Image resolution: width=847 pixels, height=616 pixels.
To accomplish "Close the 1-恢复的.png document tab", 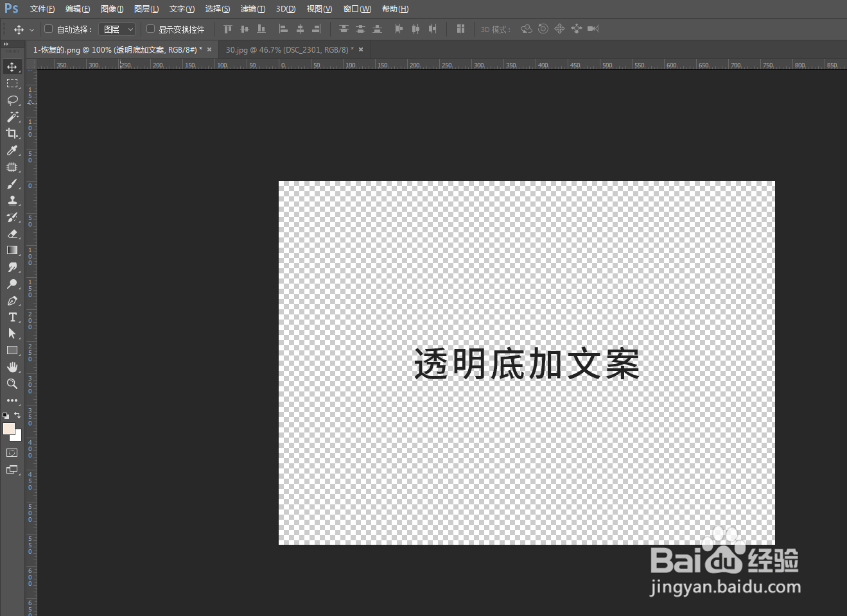I will pos(209,49).
